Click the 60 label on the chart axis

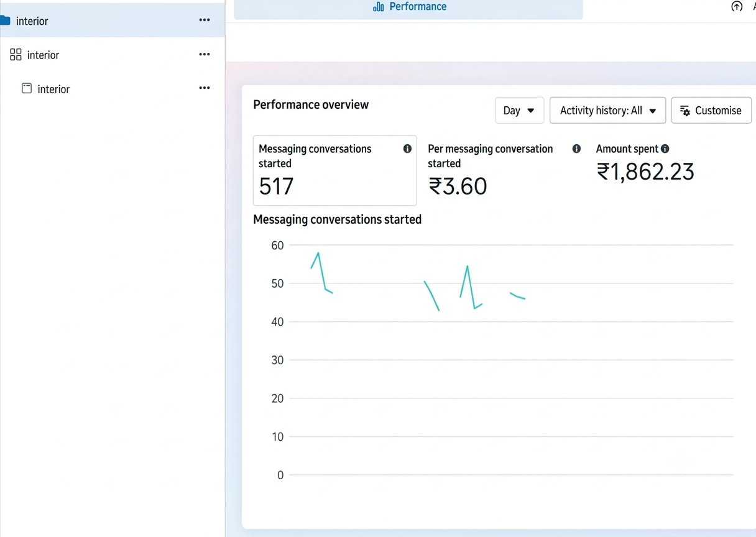click(x=277, y=246)
